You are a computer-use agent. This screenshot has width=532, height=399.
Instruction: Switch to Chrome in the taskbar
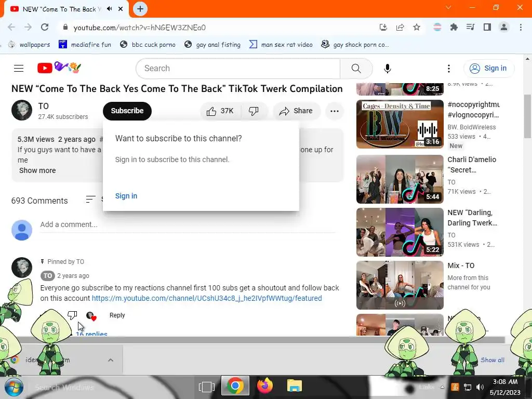[x=235, y=387]
